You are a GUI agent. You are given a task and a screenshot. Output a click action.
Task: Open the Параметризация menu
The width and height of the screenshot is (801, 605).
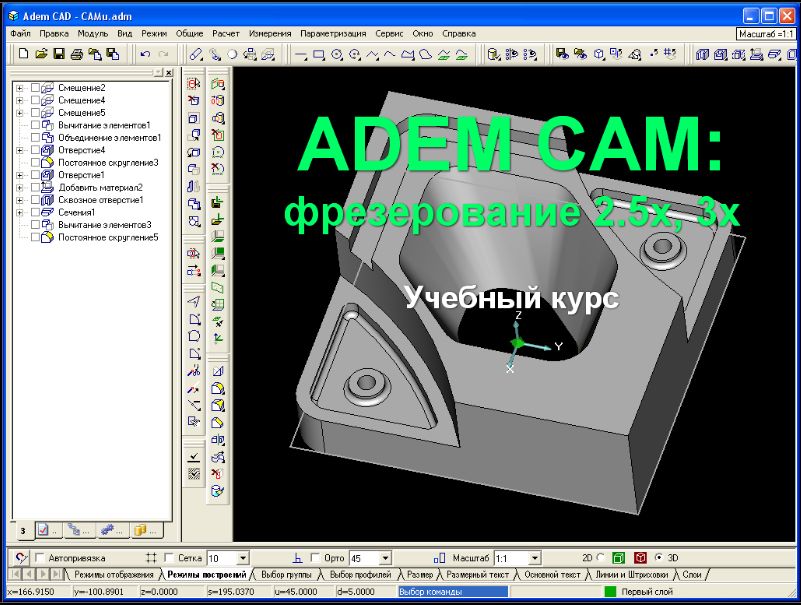pyautogui.click(x=333, y=34)
